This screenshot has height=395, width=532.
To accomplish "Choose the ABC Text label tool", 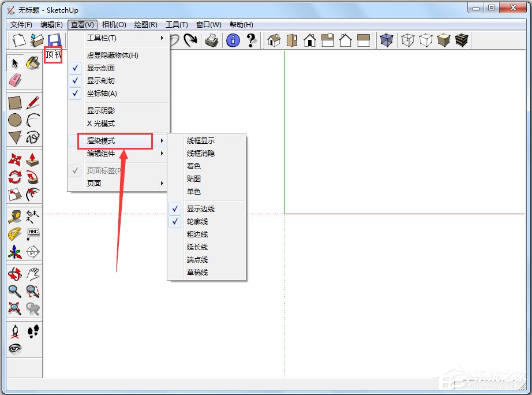I will [33, 234].
